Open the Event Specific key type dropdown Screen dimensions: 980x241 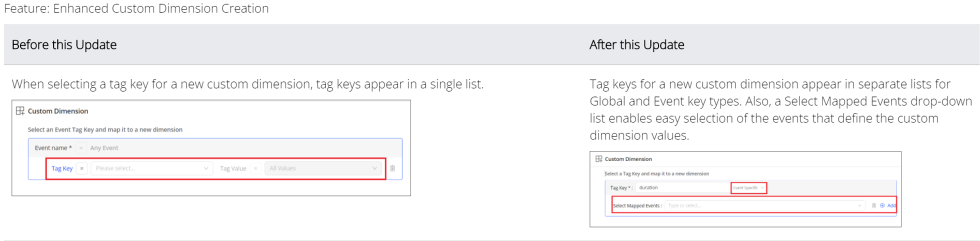[748, 188]
